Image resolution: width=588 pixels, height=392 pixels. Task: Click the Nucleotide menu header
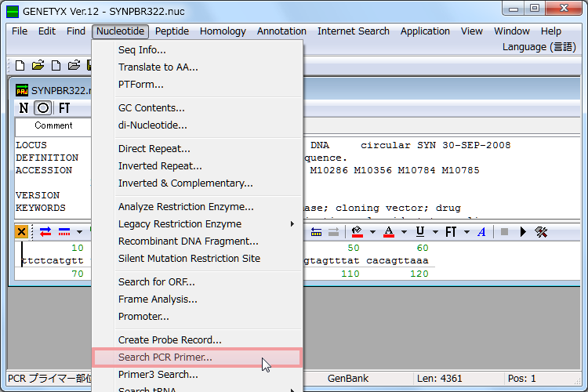(120, 31)
